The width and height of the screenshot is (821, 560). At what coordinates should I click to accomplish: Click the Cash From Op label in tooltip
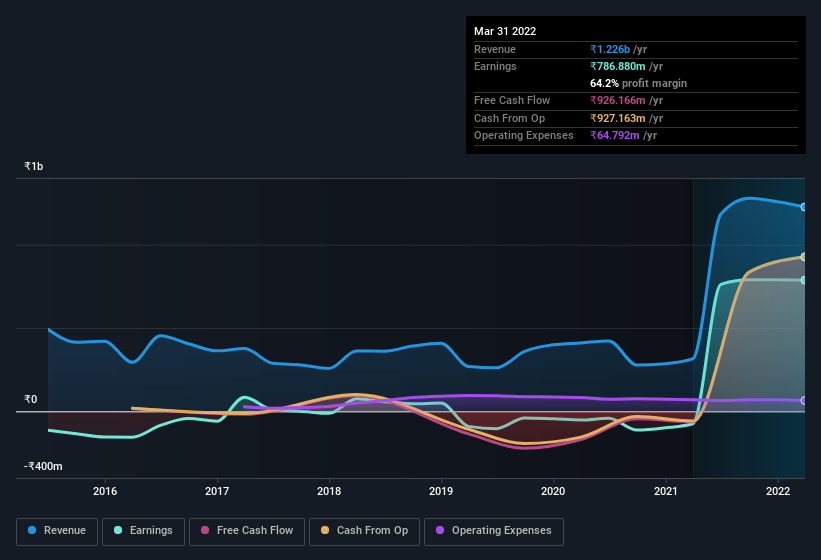(x=509, y=118)
